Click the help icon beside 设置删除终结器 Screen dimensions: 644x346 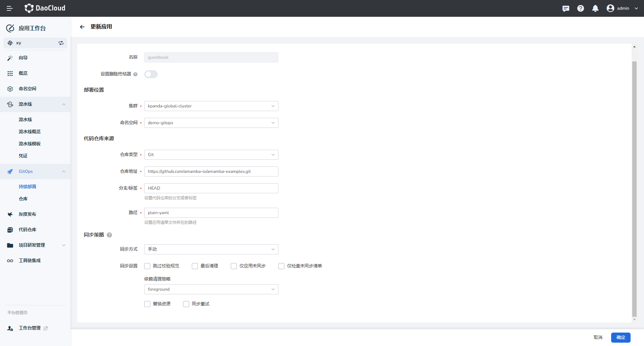[136, 75]
